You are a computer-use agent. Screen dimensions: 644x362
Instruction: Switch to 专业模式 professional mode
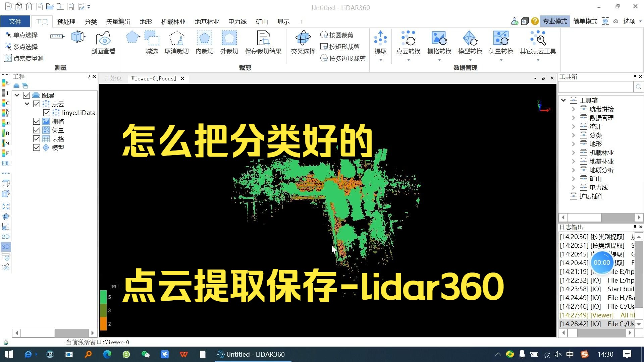pyautogui.click(x=555, y=21)
